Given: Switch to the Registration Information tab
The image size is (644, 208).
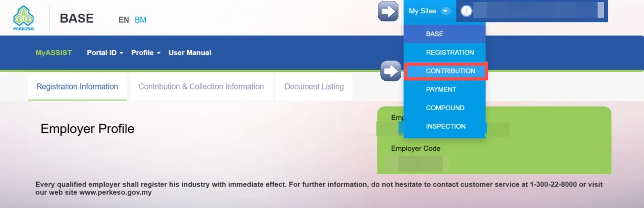Looking at the screenshot, I should click(77, 87).
